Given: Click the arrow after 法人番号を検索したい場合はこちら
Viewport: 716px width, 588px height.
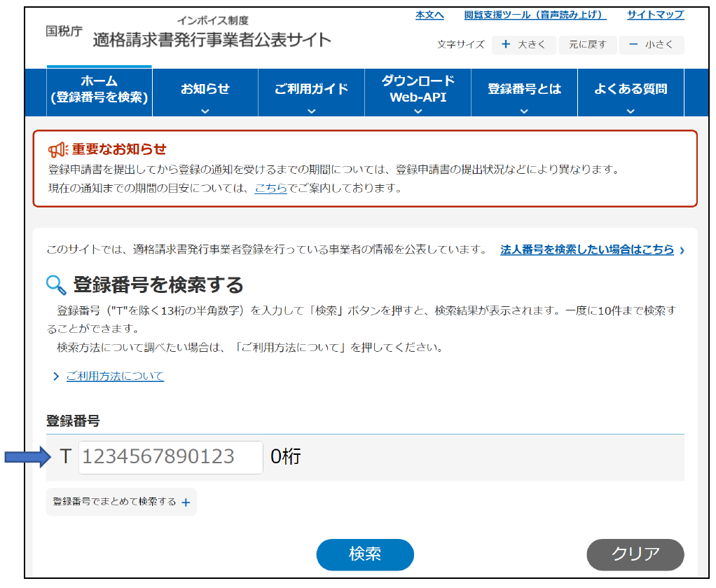Looking at the screenshot, I should [x=682, y=250].
